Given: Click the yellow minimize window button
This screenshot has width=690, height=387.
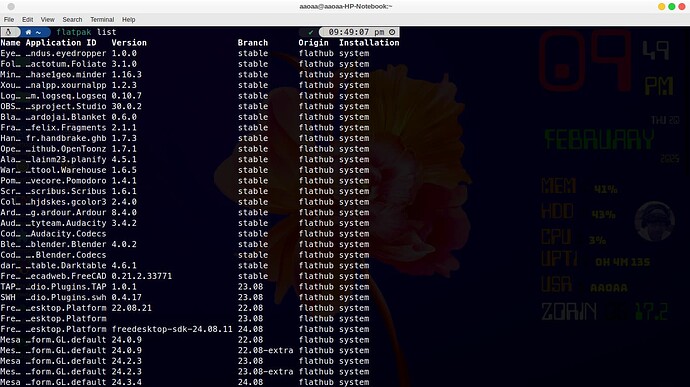Looking at the screenshot, I should [x=661, y=7].
